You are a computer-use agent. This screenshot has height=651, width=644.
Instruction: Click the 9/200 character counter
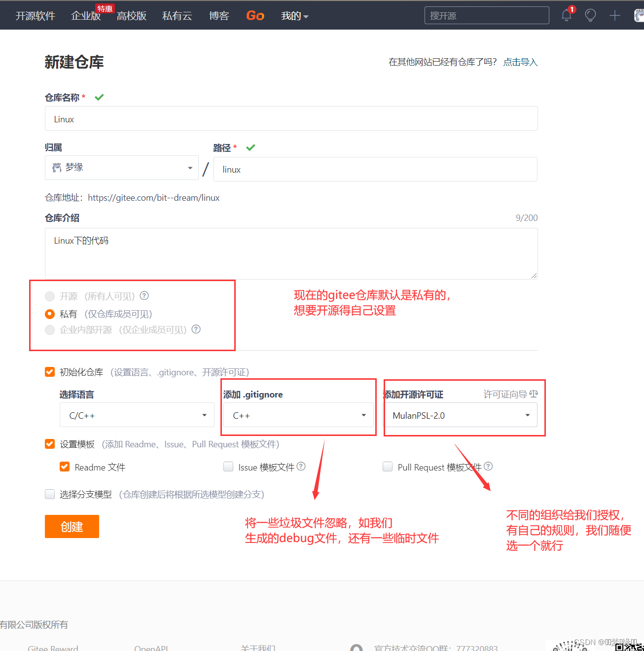tap(527, 218)
